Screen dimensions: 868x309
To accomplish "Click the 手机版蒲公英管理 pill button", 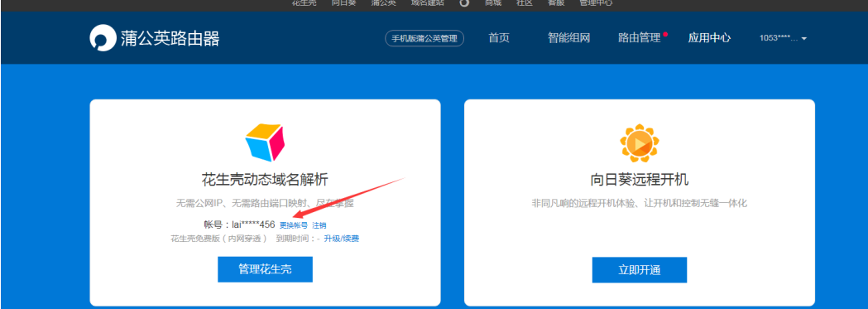I will point(424,38).
